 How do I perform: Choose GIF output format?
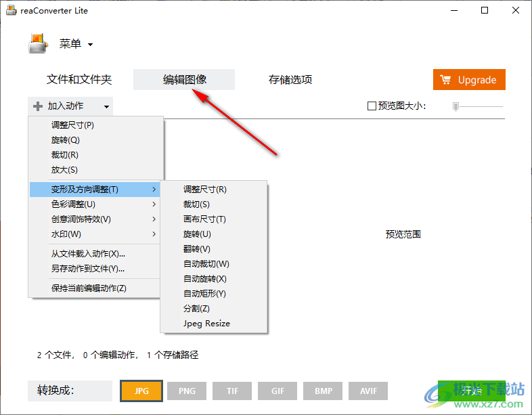pos(278,391)
